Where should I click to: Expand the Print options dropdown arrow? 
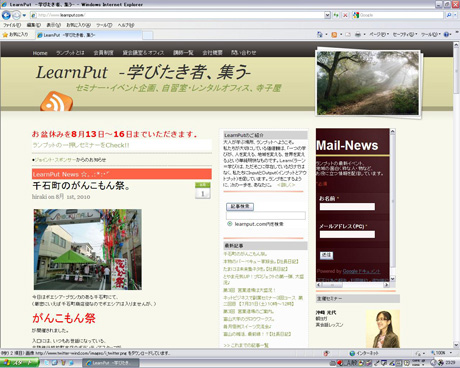364,35
